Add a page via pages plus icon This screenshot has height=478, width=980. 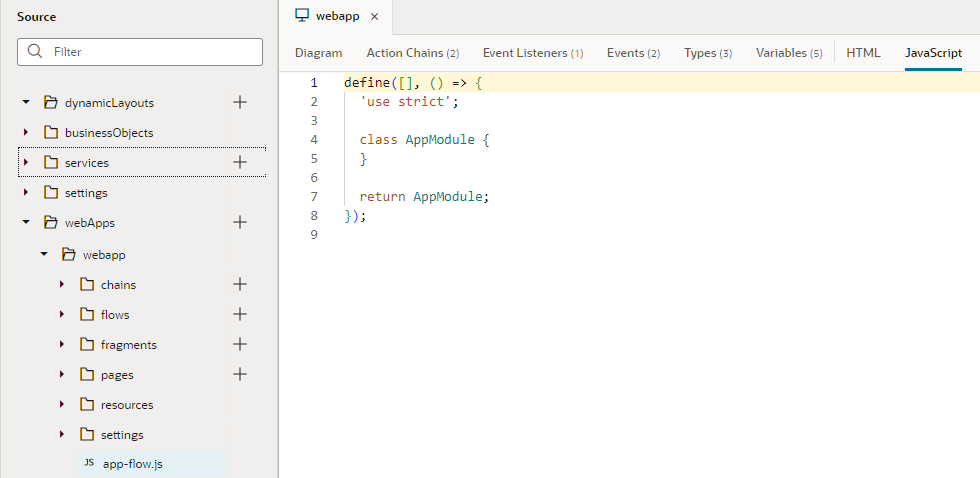pos(240,374)
